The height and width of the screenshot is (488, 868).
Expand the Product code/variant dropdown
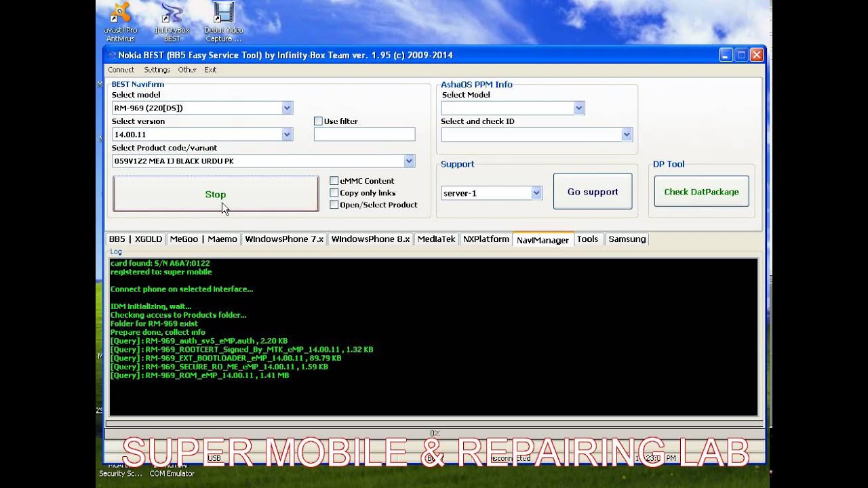409,161
